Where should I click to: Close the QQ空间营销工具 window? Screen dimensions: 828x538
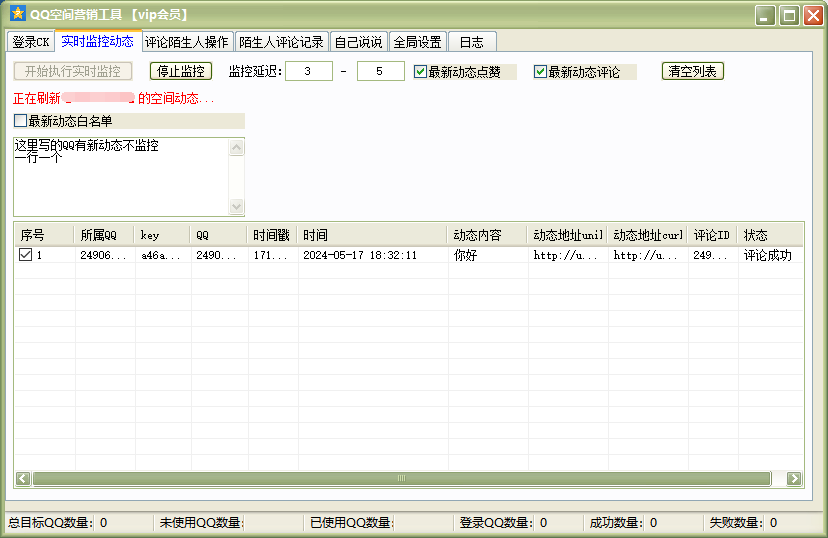click(x=813, y=15)
